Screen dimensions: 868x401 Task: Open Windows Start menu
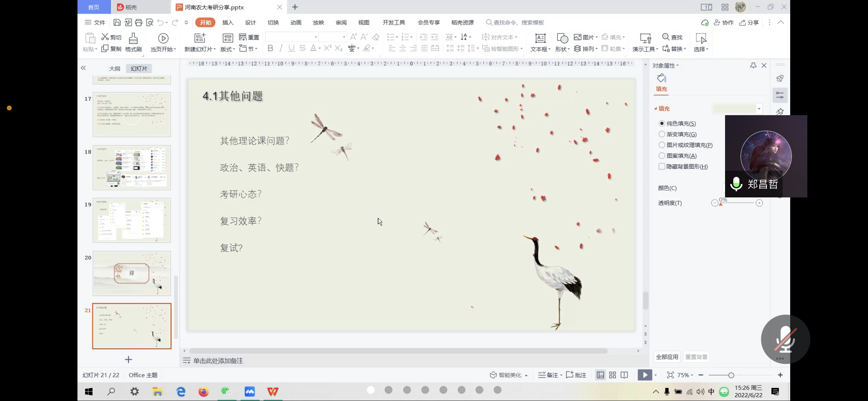[89, 391]
